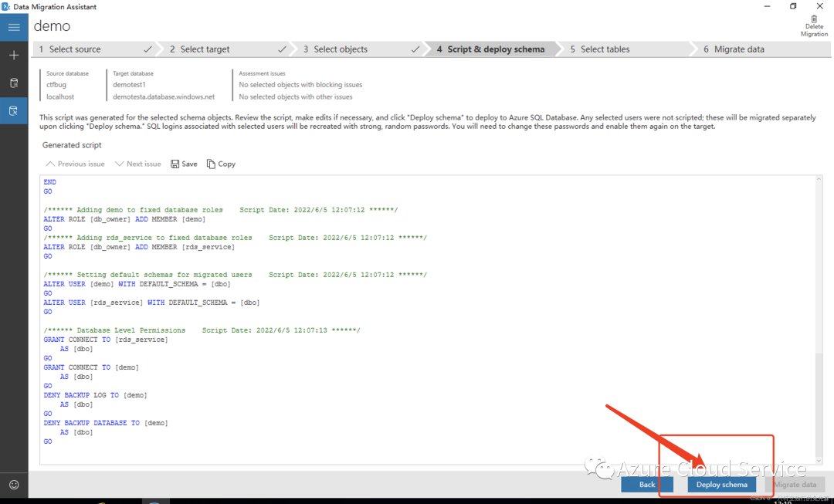Click the Data Migration Assistant app icon
Image resolution: width=834 pixels, height=504 pixels.
6,6
